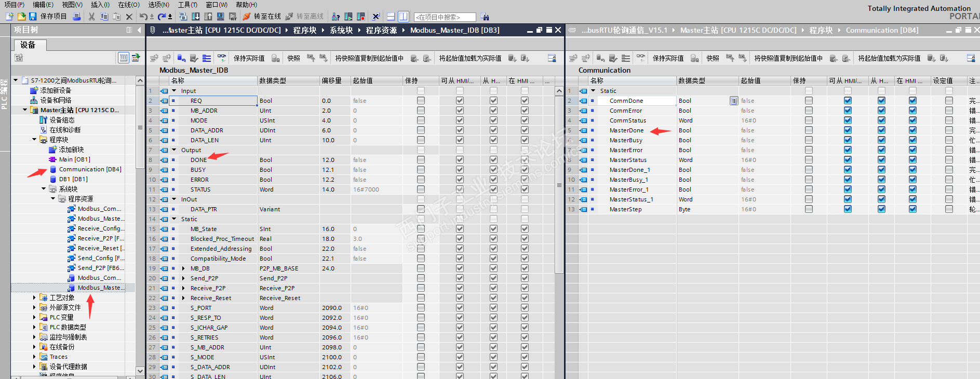Click 将快照值复制到起始值中 in Communication toolbar

788,58
